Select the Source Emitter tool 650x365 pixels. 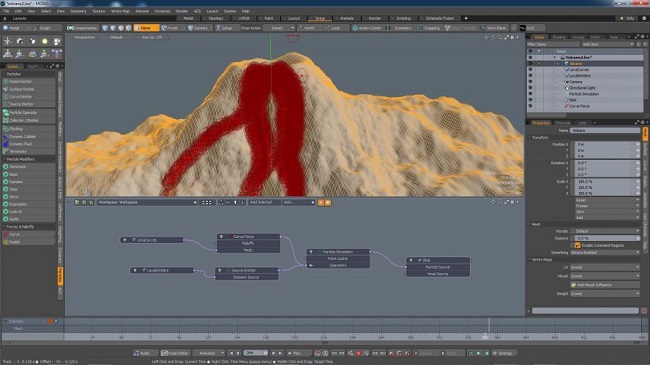pos(29,104)
